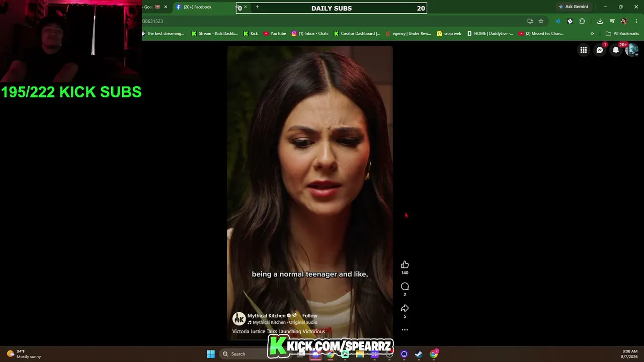This screenshot has width=644, height=362.
Task: Open 'Creator Dashboard' bookmark
Action: coord(357,34)
